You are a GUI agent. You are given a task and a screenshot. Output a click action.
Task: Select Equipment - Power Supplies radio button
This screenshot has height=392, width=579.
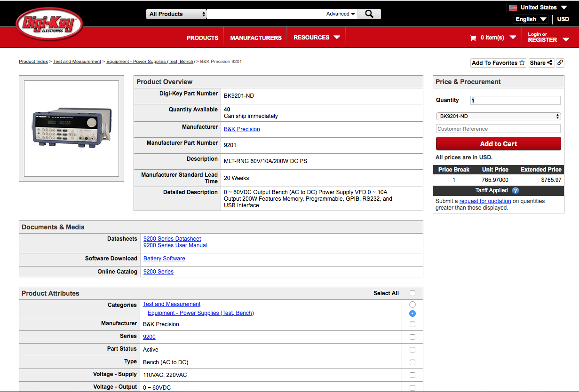(x=412, y=314)
